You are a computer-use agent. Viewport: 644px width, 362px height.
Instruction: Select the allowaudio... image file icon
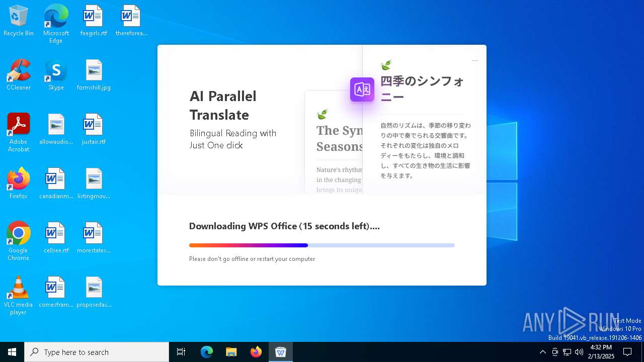tap(56, 130)
